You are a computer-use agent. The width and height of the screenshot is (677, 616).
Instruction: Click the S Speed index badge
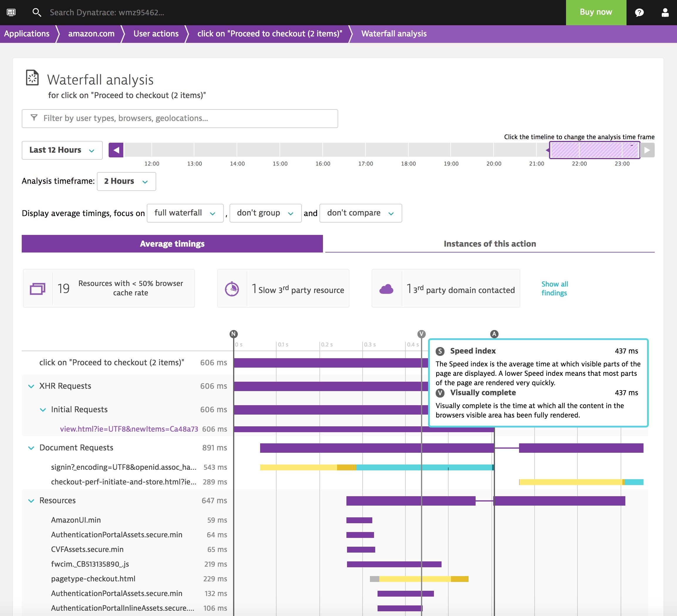tap(440, 351)
